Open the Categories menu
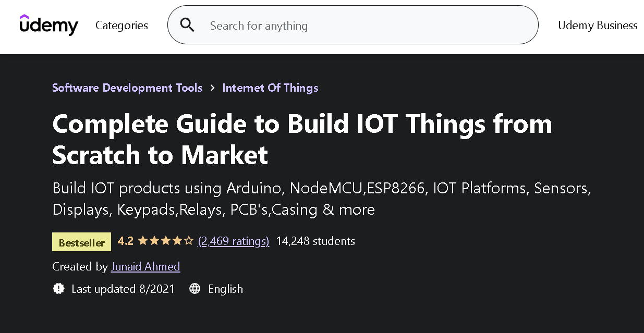Screen dimensions: 644x333 pos(121,25)
